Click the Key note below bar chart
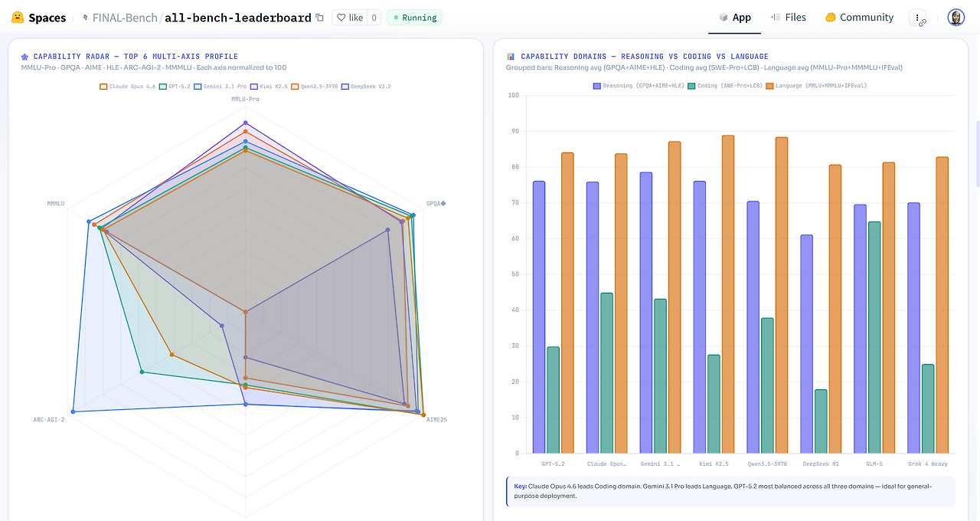Image resolution: width=980 pixels, height=521 pixels. 731,491
